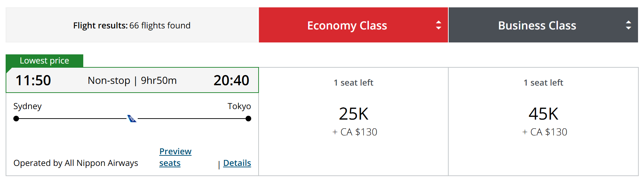Click the Business '+ CA $130' fee text

pyautogui.click(x=545, y=132)
